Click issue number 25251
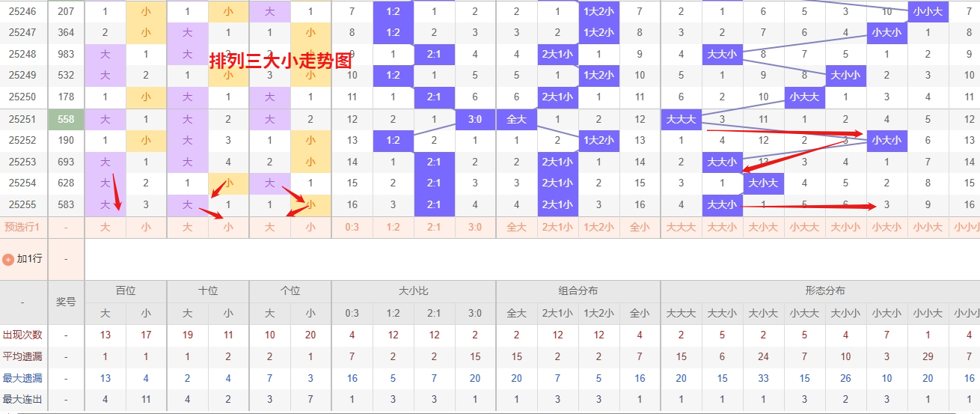Viewport: 980px width, 414px height. coord(22,119)
